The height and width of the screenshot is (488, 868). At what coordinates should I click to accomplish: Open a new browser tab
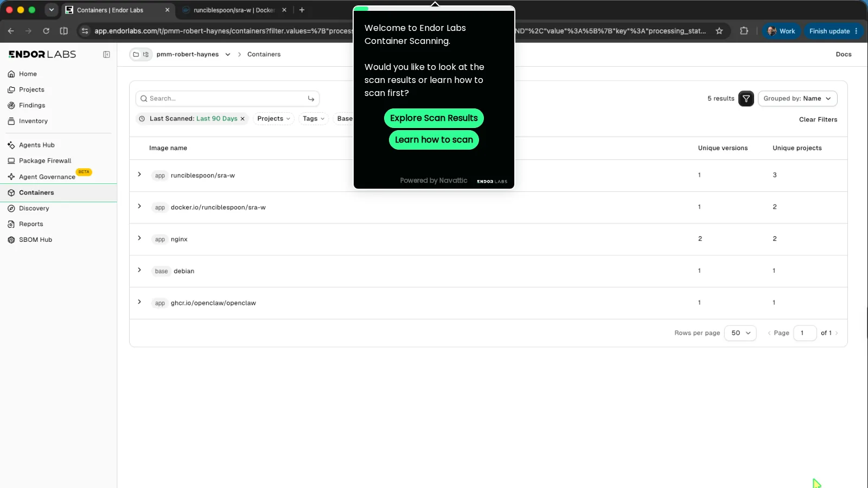pos(302,10)
